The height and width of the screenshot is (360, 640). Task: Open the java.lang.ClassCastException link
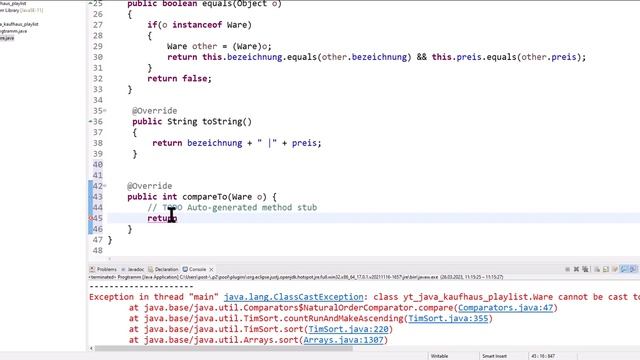[293, 297]
